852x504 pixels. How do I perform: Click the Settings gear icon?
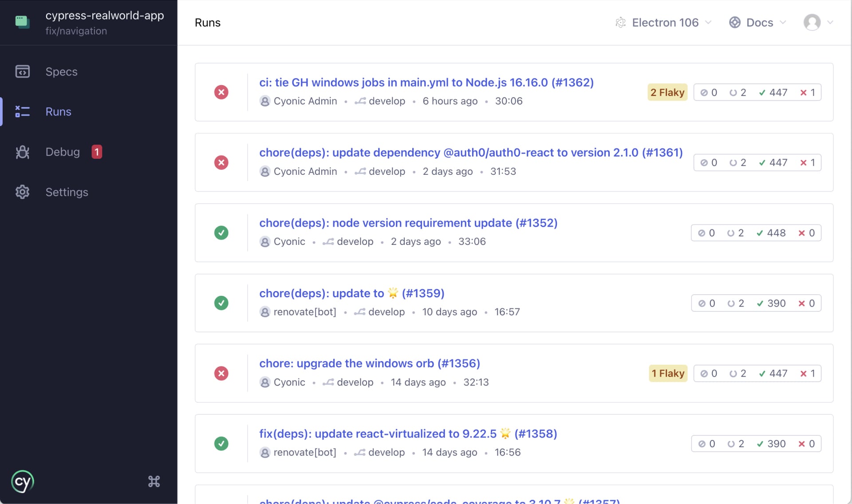tap(23, 192)
